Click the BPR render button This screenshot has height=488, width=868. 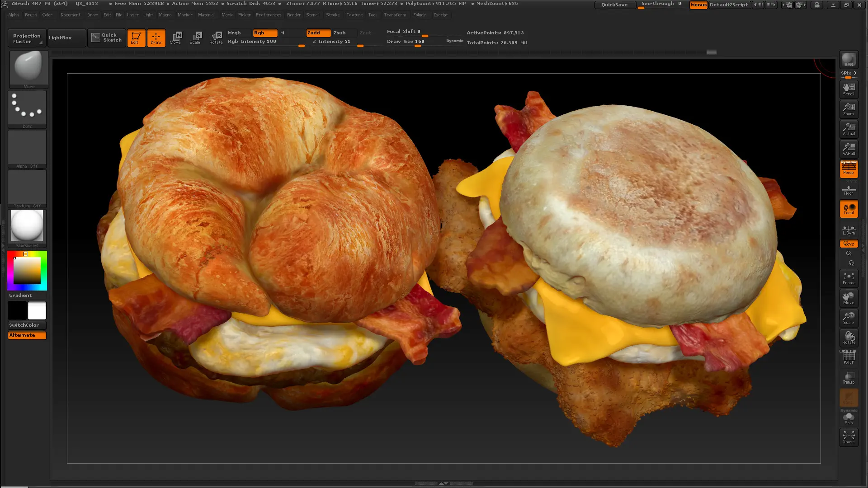click(849, 60)
